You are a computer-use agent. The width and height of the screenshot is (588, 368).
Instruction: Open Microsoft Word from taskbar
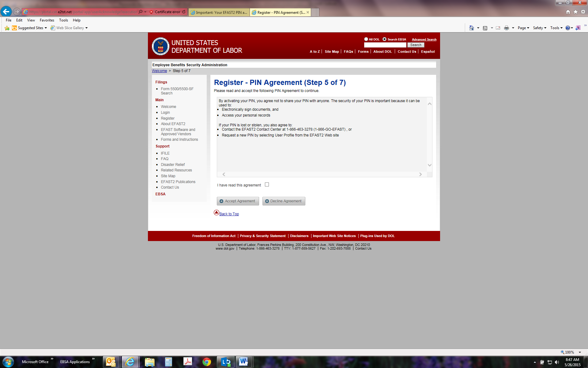click(243, 362)
